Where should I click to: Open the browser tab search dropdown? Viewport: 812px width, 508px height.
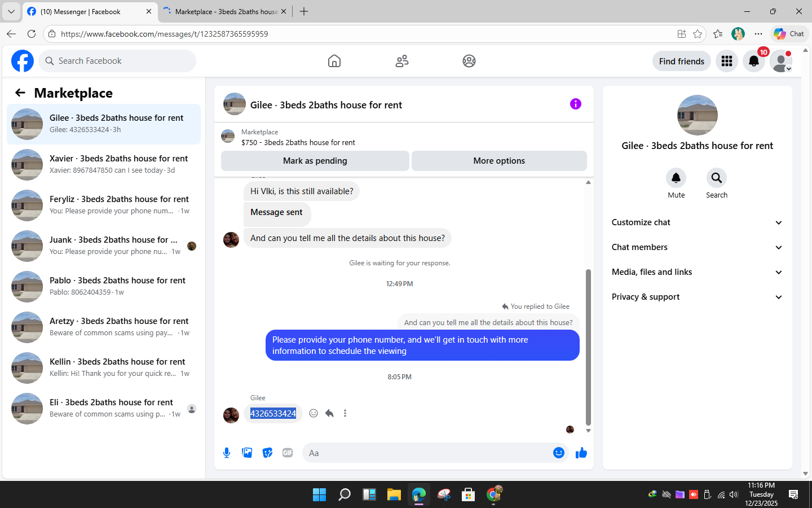pyautogui.click(x=11, y=11)
